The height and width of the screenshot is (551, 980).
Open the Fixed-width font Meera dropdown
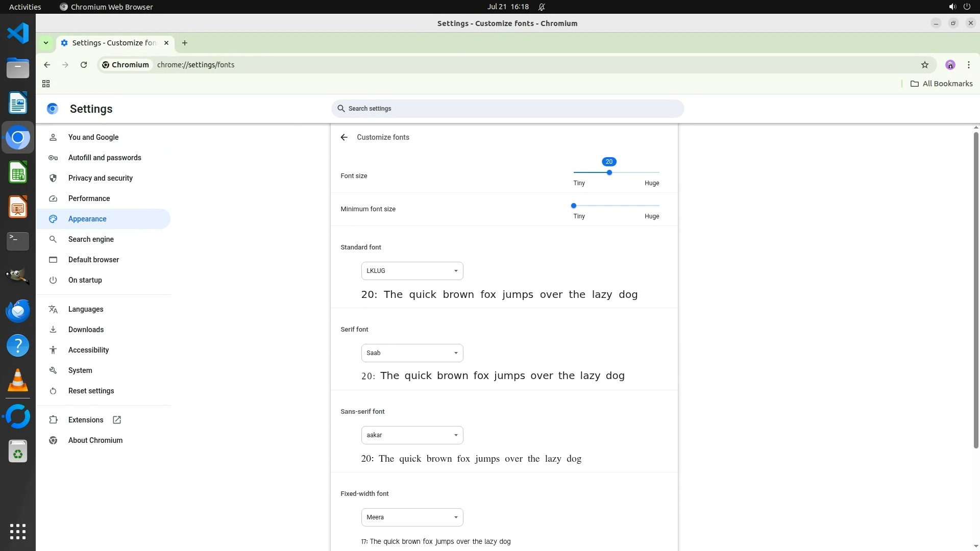point(412,517)
